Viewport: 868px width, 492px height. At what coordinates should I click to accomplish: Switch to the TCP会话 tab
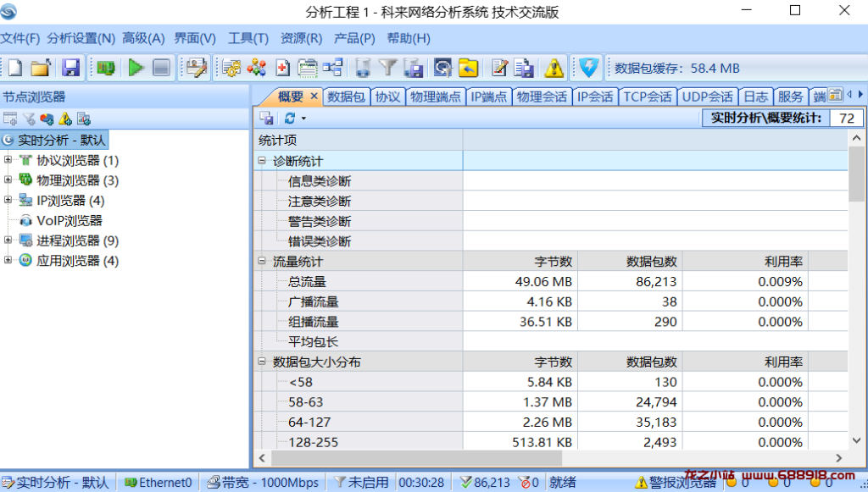(x=647, y=97)
